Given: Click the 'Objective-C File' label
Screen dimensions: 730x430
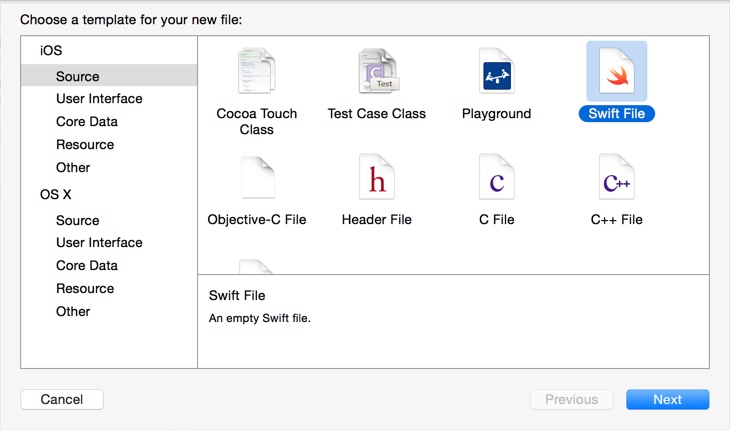Looking at the screenshot, I should [x=257, y=220].
